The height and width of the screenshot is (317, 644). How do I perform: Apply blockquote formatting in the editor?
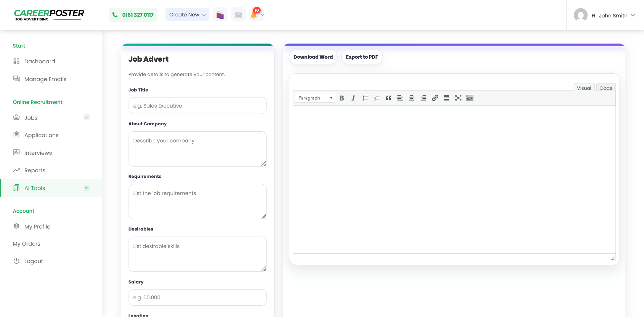pyautogui.click(x=388, y=98)
